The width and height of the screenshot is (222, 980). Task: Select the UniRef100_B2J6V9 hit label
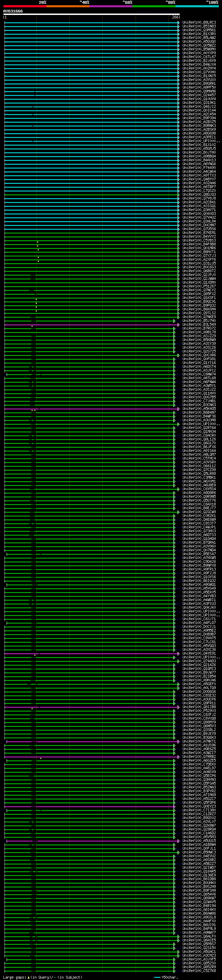pos(199,60)
